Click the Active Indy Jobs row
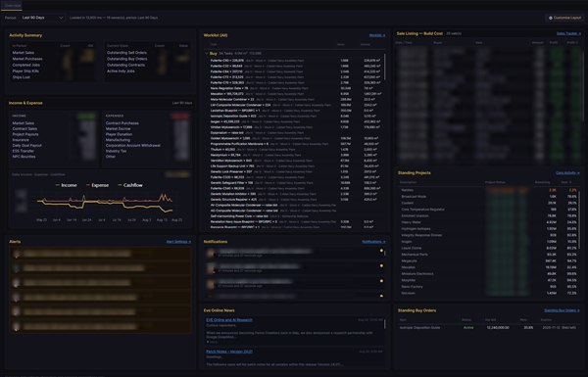Screen dimensions: 588x377 click(147, 71)
